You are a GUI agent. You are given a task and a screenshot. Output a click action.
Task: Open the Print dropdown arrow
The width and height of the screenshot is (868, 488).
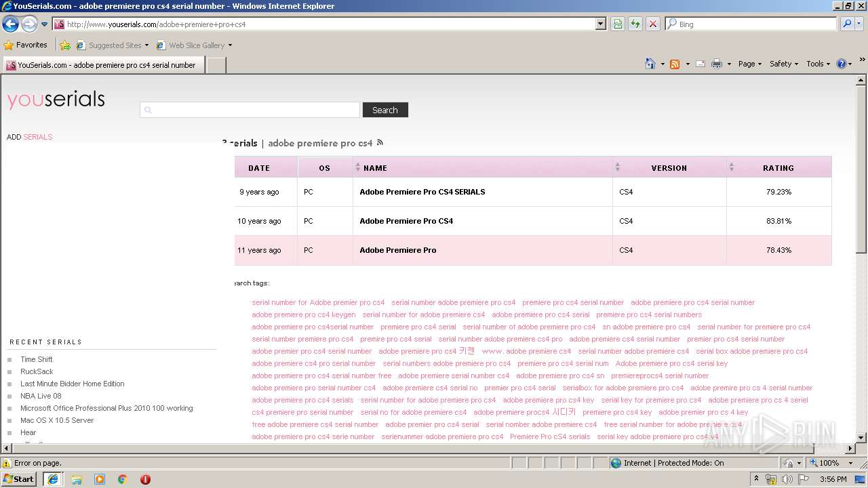[x=729, y=64]
